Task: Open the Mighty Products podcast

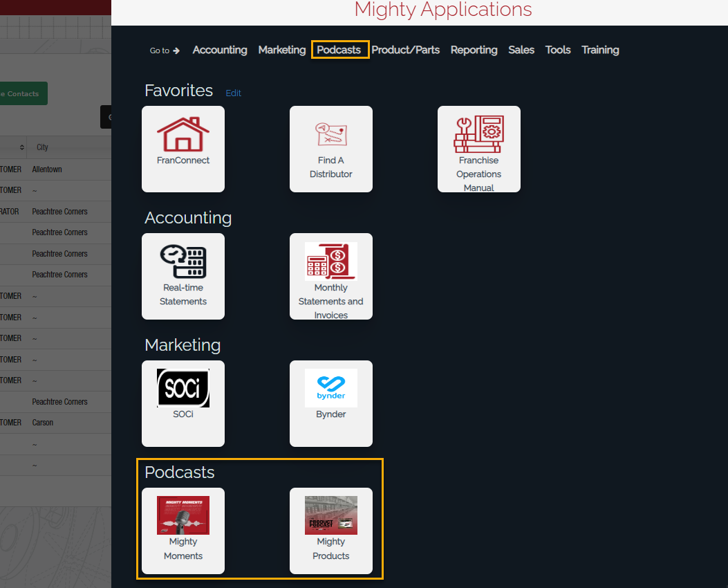Action: (330, 530)
